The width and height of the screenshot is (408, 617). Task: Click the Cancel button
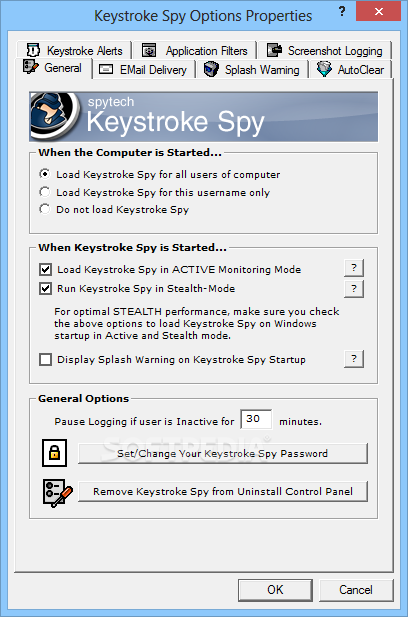tap(356, 590)
